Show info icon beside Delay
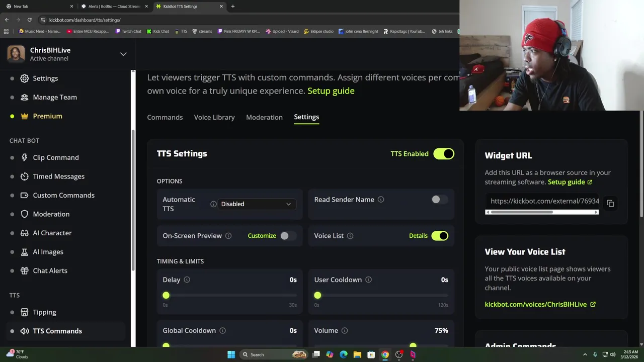Screen dimensions: 644x362 [x=187, y=280]
